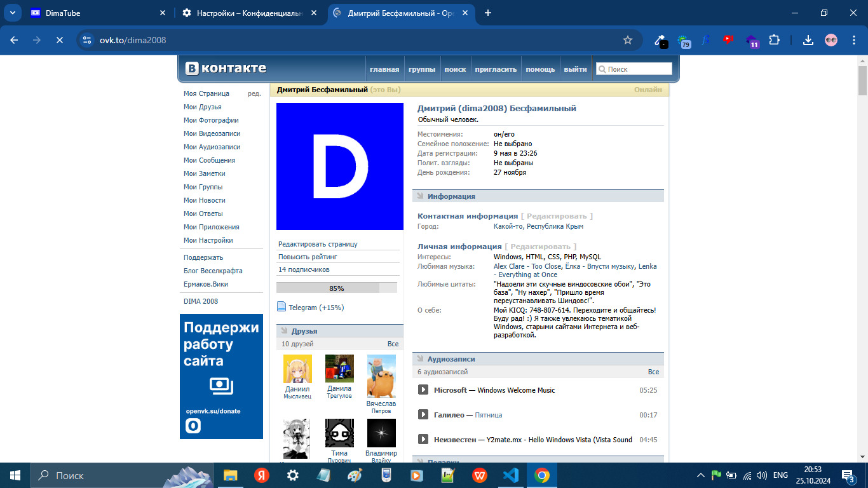Viewport: 868px width, 488px height.
Task: Click the 85% profile completion bar
Action: coord(336,288)
